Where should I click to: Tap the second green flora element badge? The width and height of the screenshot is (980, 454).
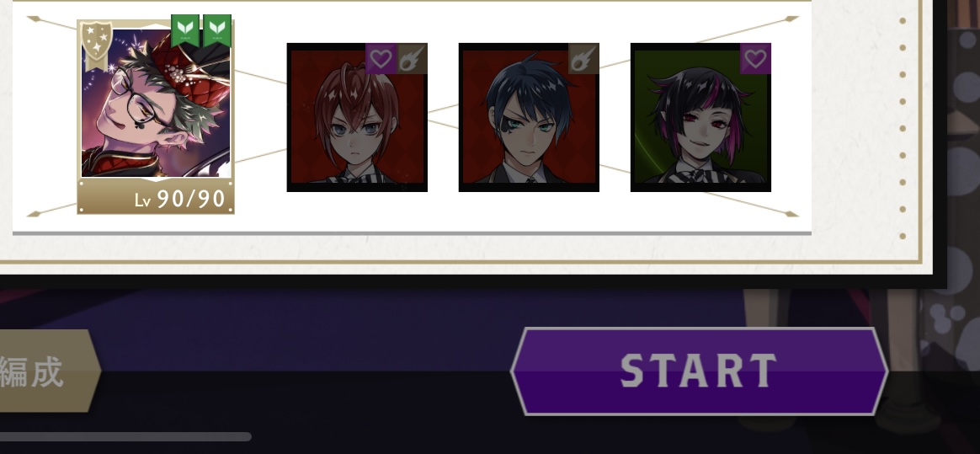click(x=217, y=30)
